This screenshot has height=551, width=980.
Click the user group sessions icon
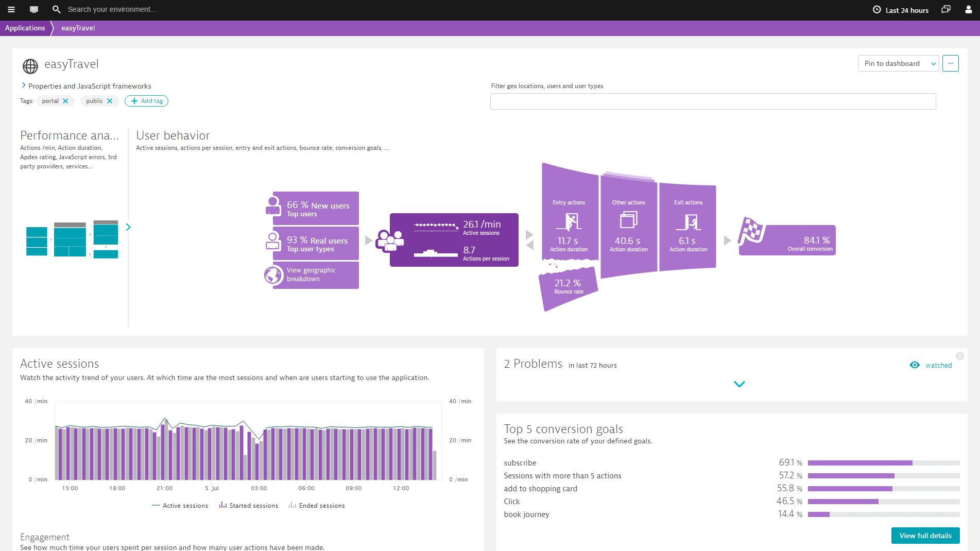pyautogui.click(x=390, y=240)
